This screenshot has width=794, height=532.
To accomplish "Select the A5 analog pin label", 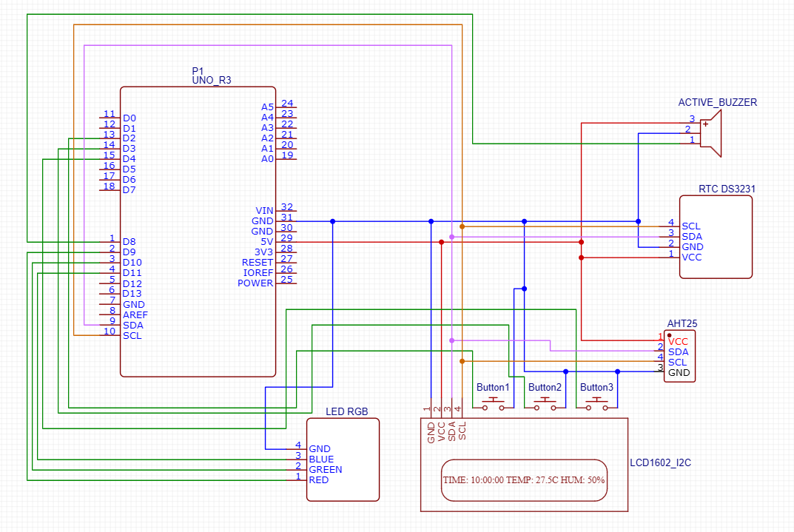I will [267, 107].
